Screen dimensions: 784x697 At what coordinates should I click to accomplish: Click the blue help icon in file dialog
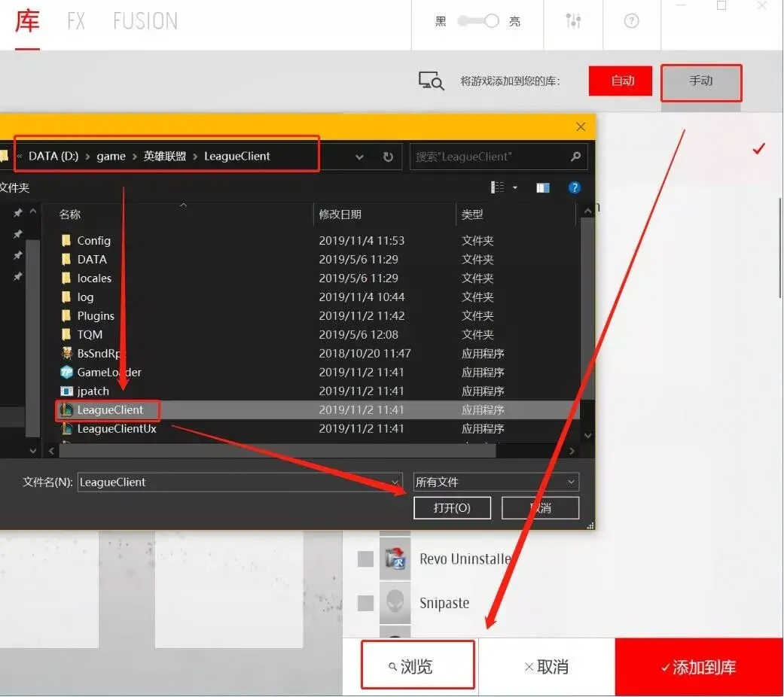(574, 187)
